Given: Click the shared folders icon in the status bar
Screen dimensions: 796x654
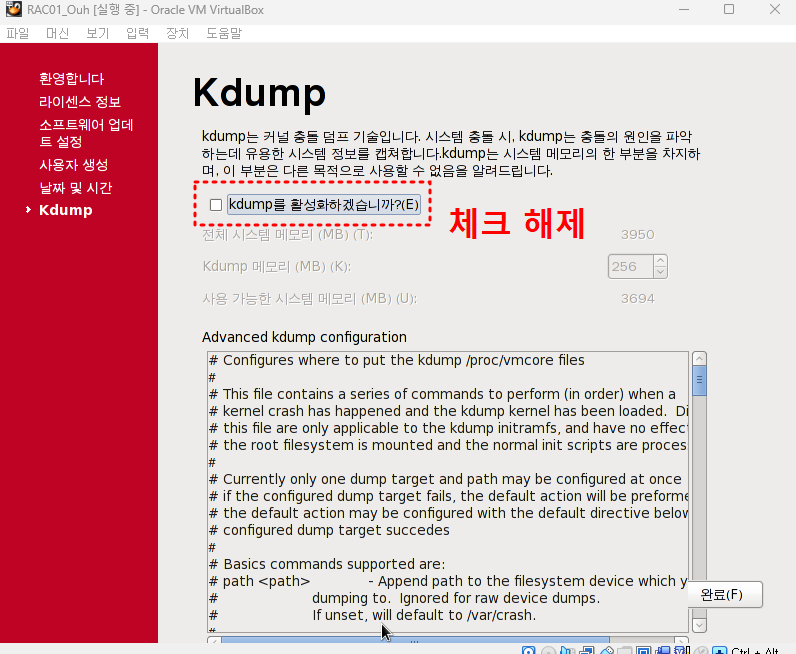Looking at the screenshot, I should coord(624,650).
